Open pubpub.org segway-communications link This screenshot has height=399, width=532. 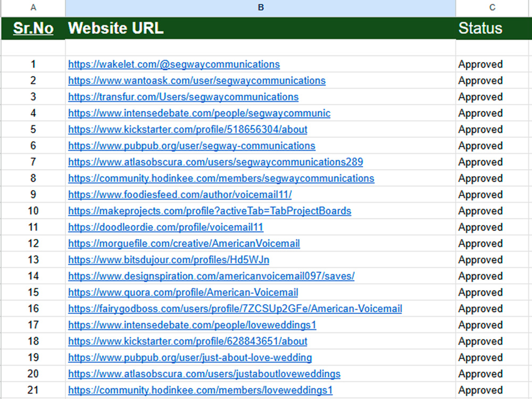[x=192, y=146]
